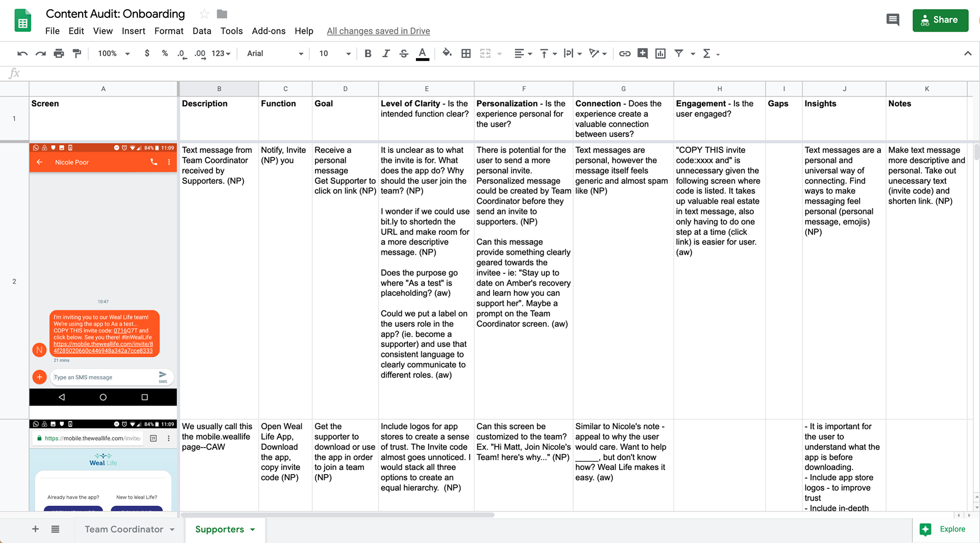Open the Help menu
This screenshot has width=980, height=543.
tap(304, 31)
